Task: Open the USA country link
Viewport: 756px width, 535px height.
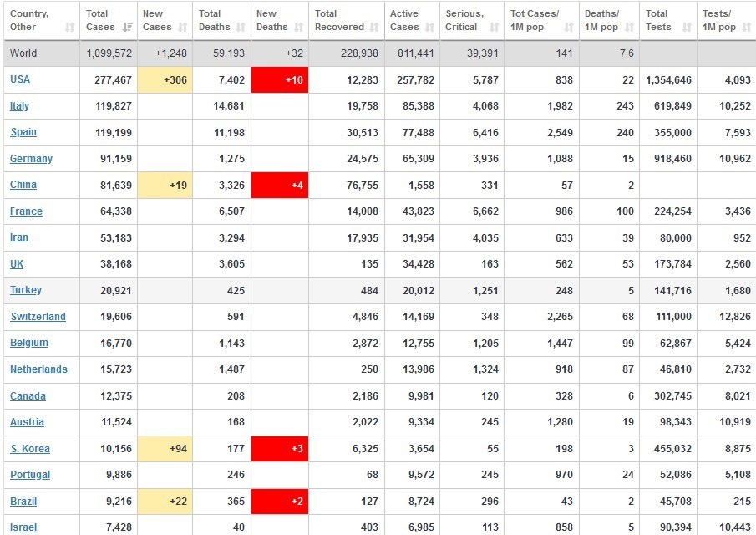Action: [19, 79]
